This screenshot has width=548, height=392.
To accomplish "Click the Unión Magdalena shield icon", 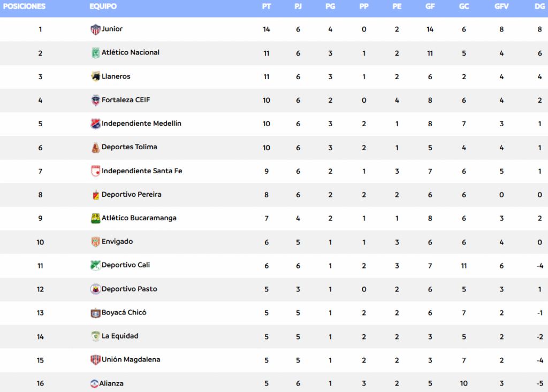I will pos(95,360).
